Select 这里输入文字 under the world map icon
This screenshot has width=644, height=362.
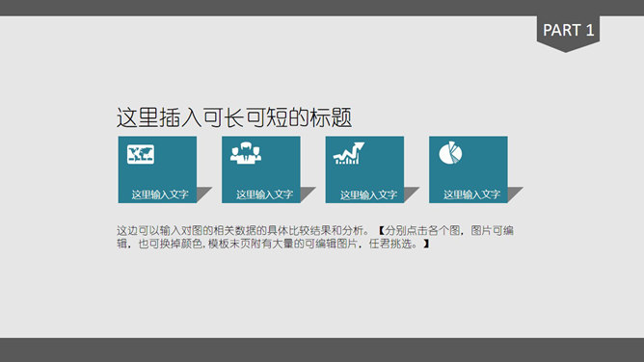point(160,194)
